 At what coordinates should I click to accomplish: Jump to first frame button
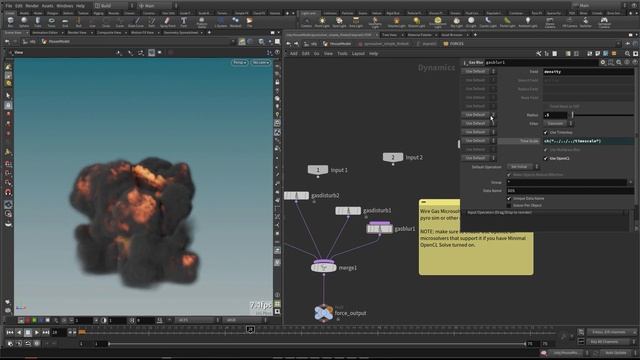coord(10,333)
